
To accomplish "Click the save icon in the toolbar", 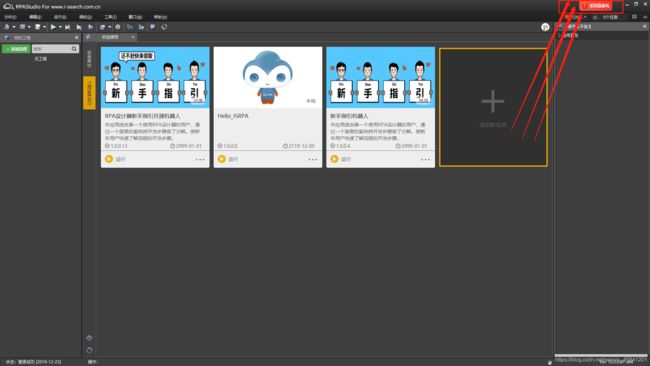I will pyautogui.click(x=37, y=27).
